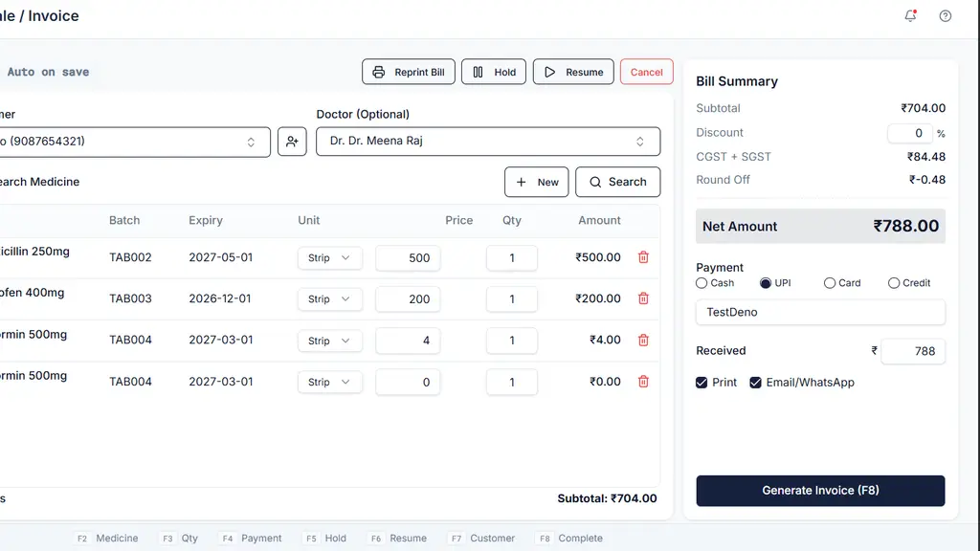This screenshot has width=980, height=551.
Task: Edit the quantity field for TAB003
Action: tap(512, 299)
